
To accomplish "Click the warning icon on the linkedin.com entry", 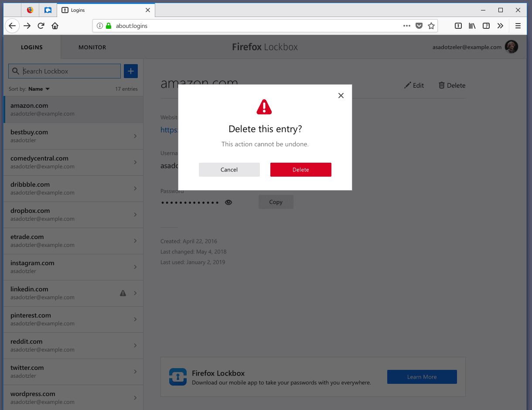I will pyautogui.click(x=123, y=293).
